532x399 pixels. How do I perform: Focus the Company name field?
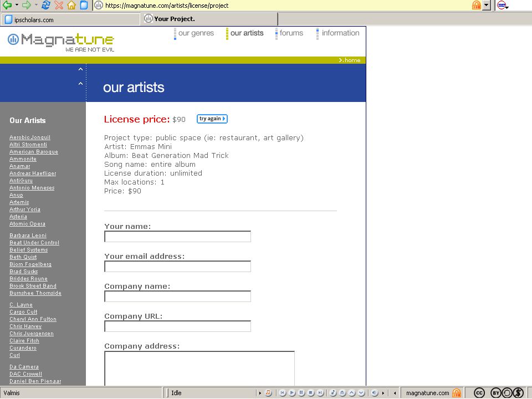[177, 296]
